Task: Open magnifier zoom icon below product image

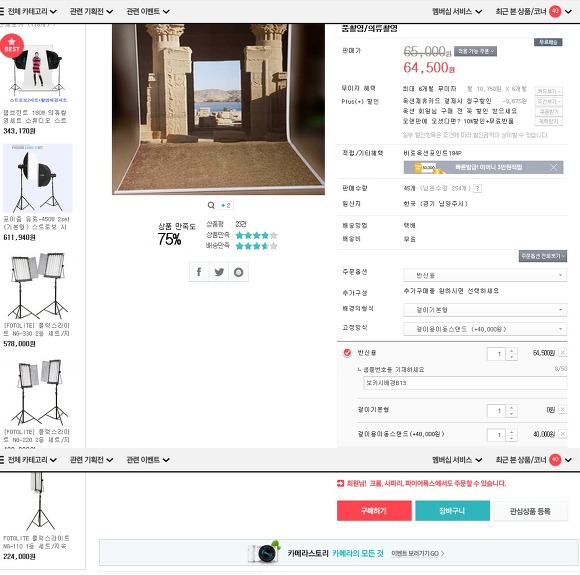Action: coord(211,205)
